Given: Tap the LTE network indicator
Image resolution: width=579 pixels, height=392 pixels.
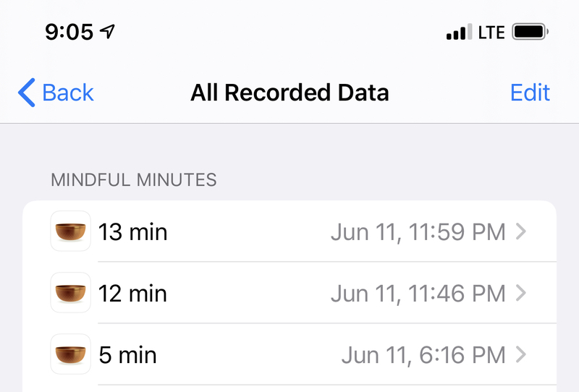Looking at the screenshot, I should point(491,33).
